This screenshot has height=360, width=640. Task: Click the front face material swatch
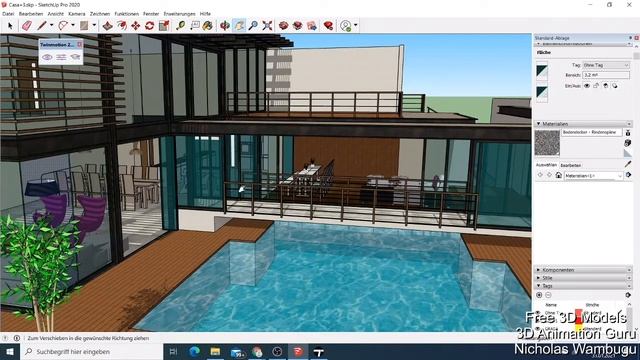pyautogui.click(x=542, y=72)
